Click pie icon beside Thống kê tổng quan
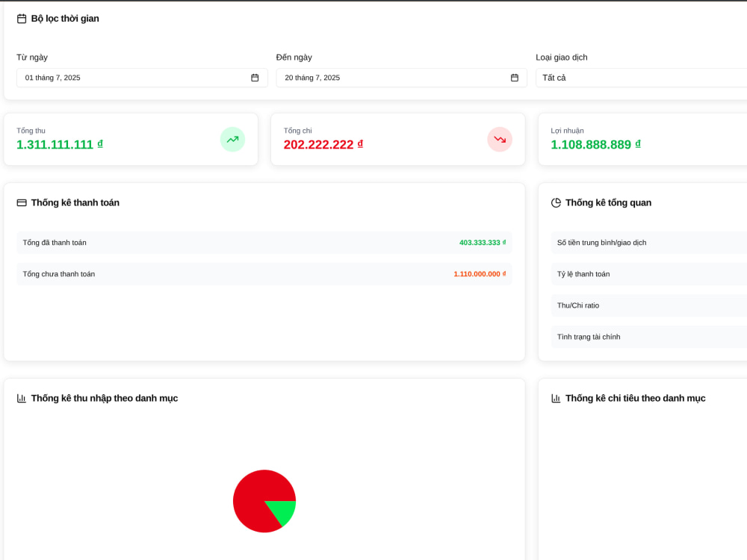This screenshot has width=747, height=560. click(556, 203)
